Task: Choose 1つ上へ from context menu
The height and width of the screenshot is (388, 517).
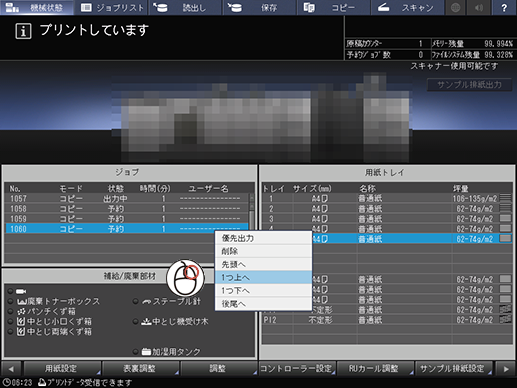Action: [263, 277]
